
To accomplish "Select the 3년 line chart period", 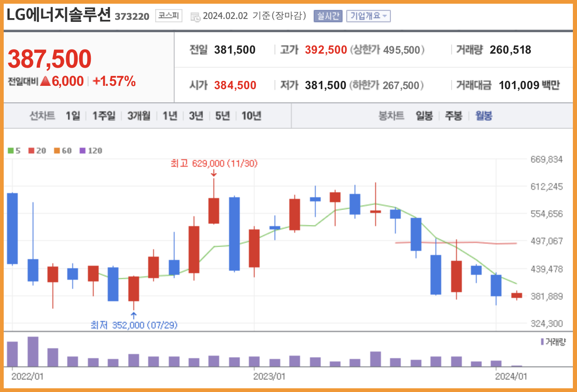I will point(196,116).
